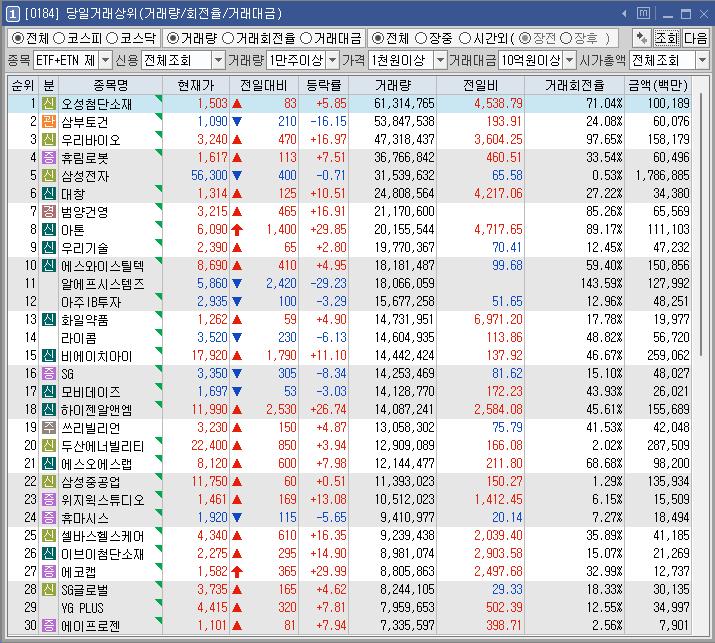Click the 증 badge next to 위지윅스튜디오

(x=49, y=500)
